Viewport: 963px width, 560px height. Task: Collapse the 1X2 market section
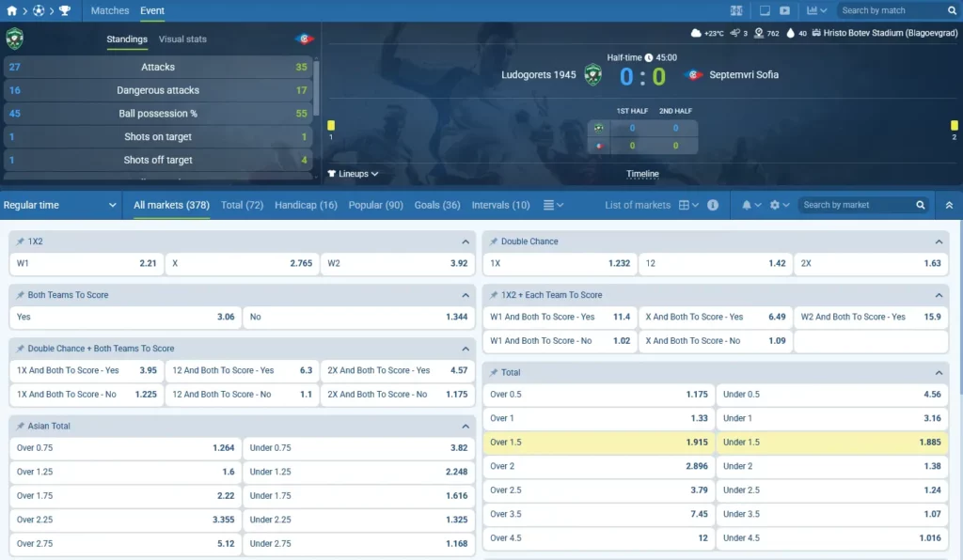click(x=466, y=241)
